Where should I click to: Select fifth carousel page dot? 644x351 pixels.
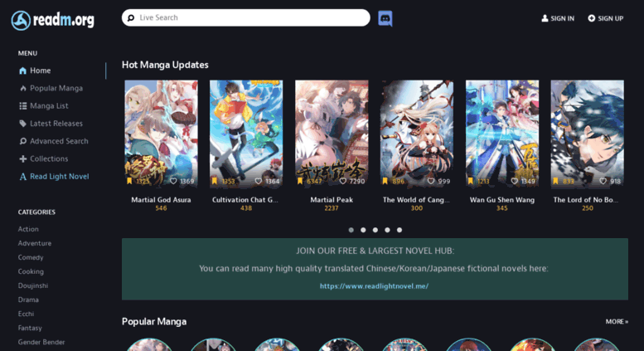pos(399,230)
